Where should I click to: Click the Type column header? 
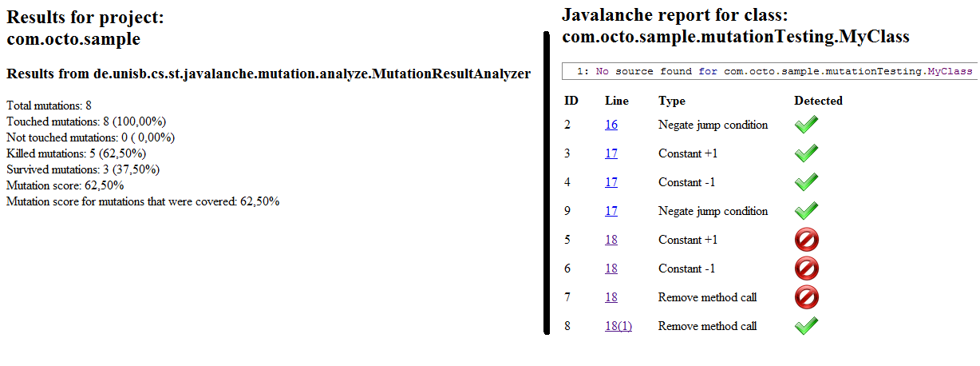pos(671,101)
